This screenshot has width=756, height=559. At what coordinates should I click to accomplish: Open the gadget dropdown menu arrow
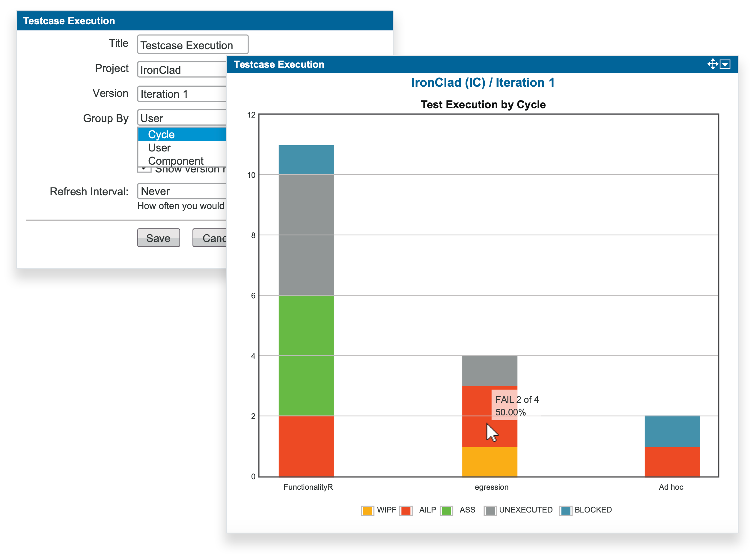coord(725,64)
